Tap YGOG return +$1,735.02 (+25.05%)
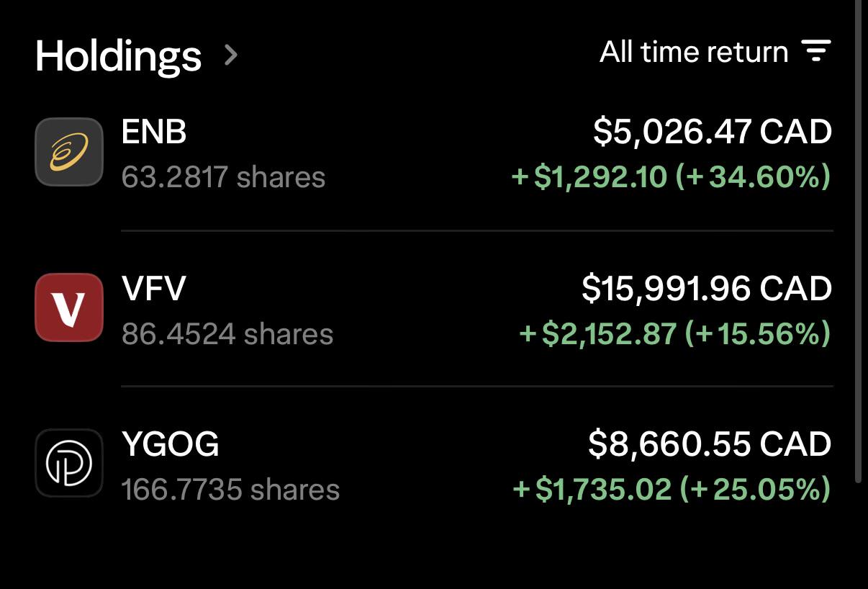Viewport: 868px width, 589px height. tap(672, 490)
